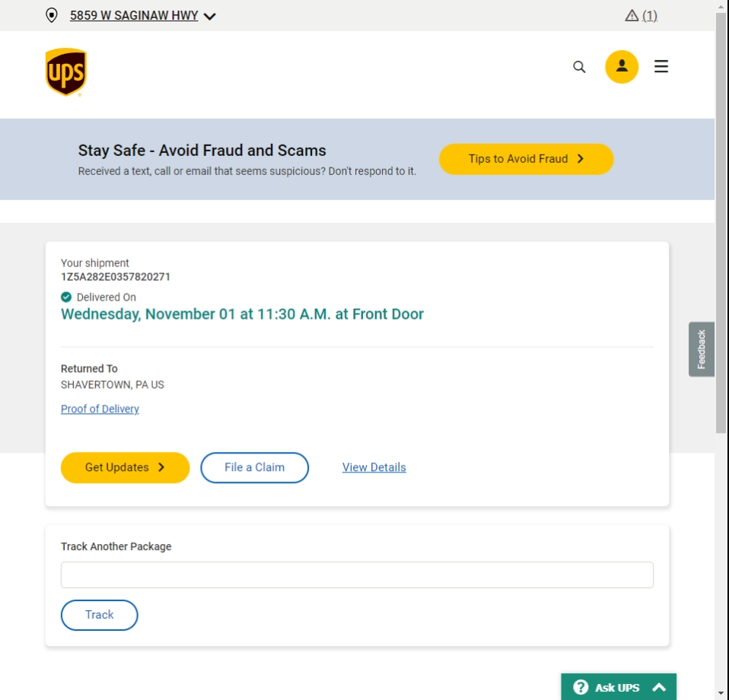The image size is (729, 700).
Task: Click the page vertical scrollbar
Action: point(721,228)
